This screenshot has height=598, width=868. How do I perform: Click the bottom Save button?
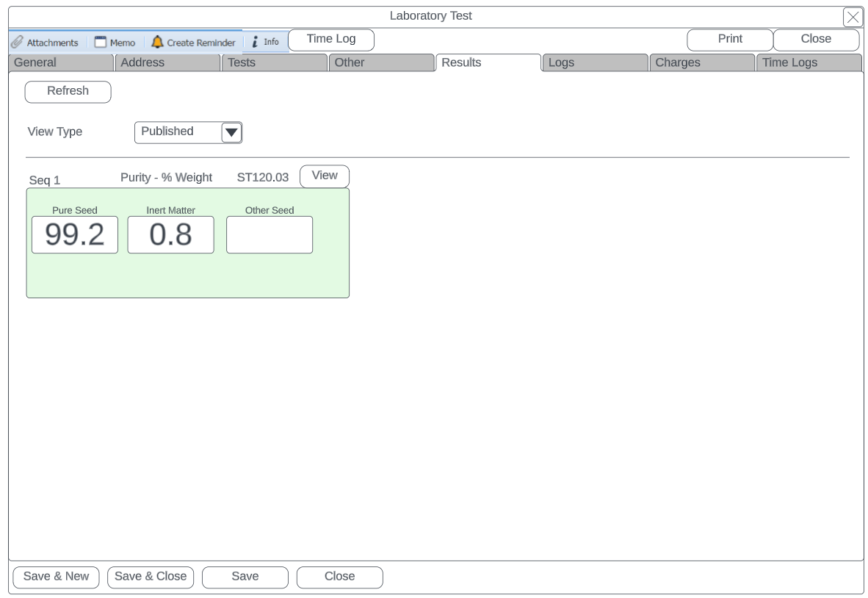coord(245,577)
